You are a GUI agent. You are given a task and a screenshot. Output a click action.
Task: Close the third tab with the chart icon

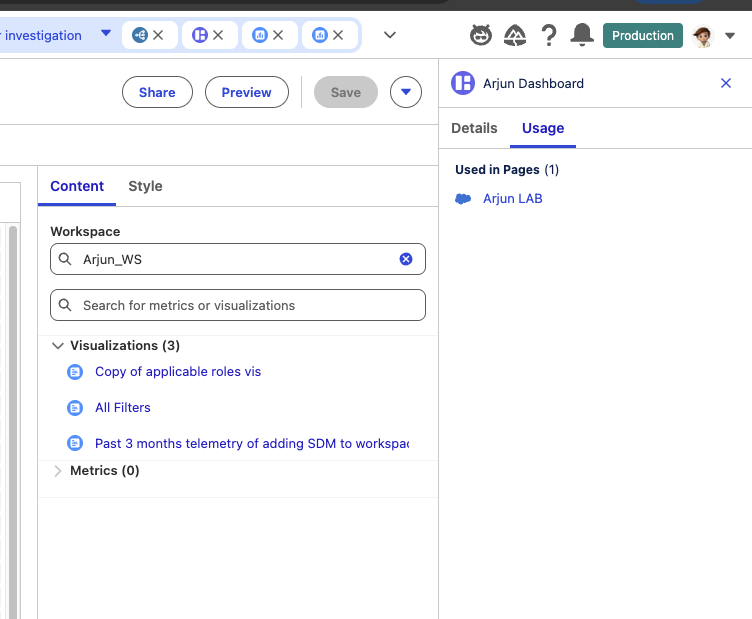pos(278,35)
